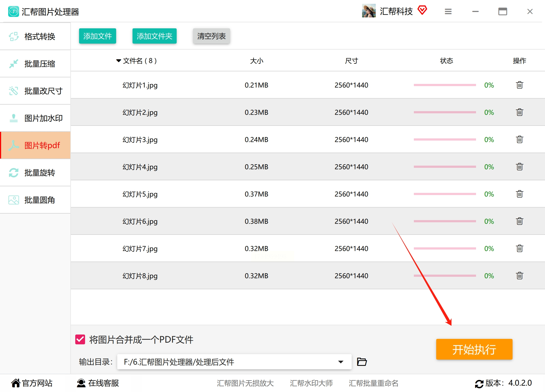The image size is (545, 392).
Task: Click the red VIP diamond icon
Action: (x=422, y=10)
